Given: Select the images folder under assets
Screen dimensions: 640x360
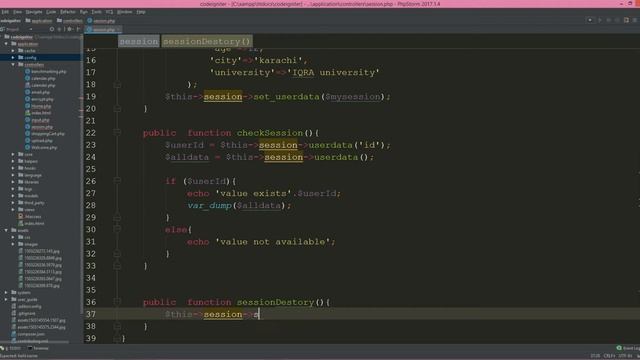Looking at the screenshot, I should coord(28,244).
